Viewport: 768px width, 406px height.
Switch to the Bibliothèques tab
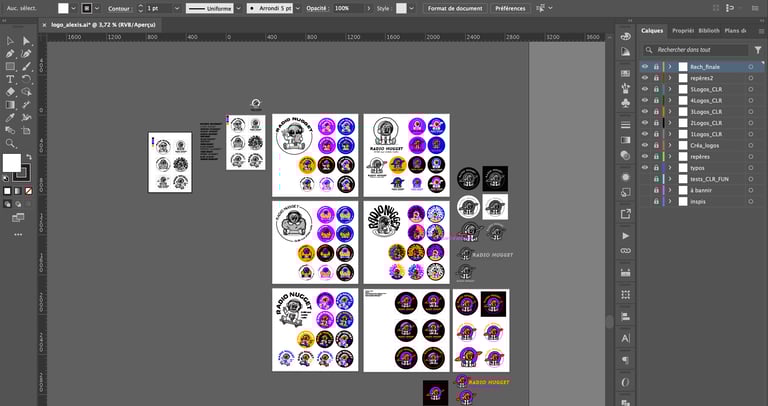click(709, 30)
